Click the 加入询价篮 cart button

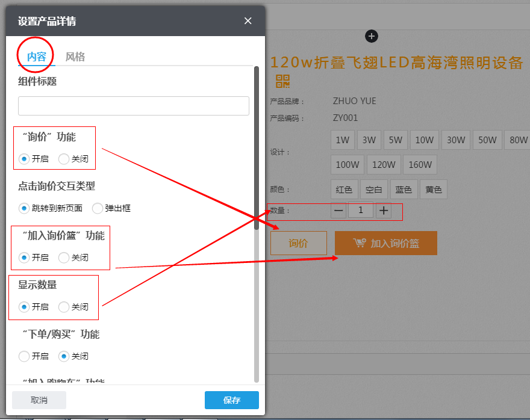(x=385, y=243)
